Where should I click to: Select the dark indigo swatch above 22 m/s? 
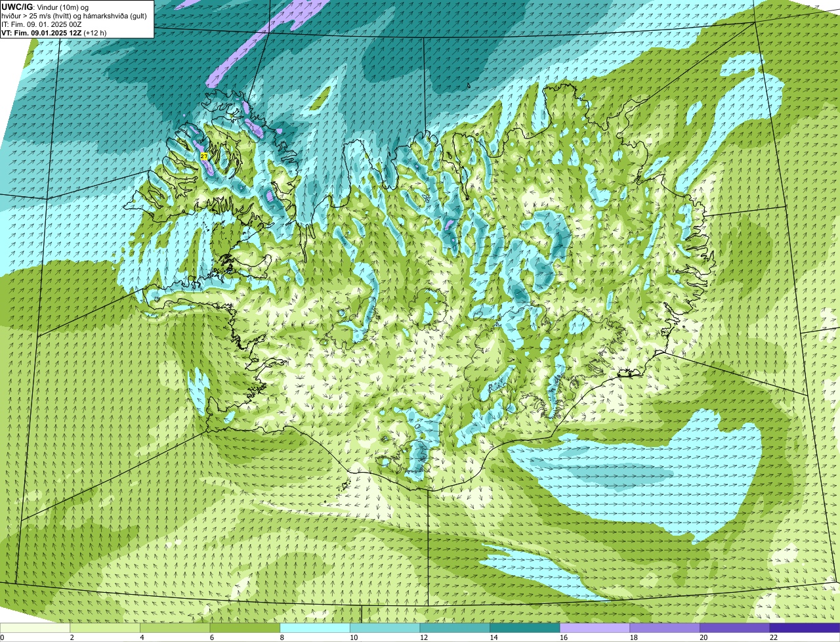(x=805, y=628)
